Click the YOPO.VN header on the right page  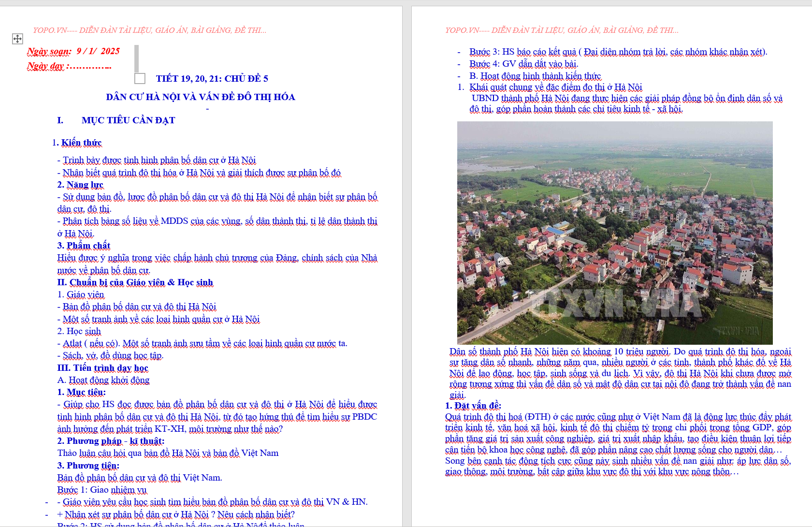(562, 30)
